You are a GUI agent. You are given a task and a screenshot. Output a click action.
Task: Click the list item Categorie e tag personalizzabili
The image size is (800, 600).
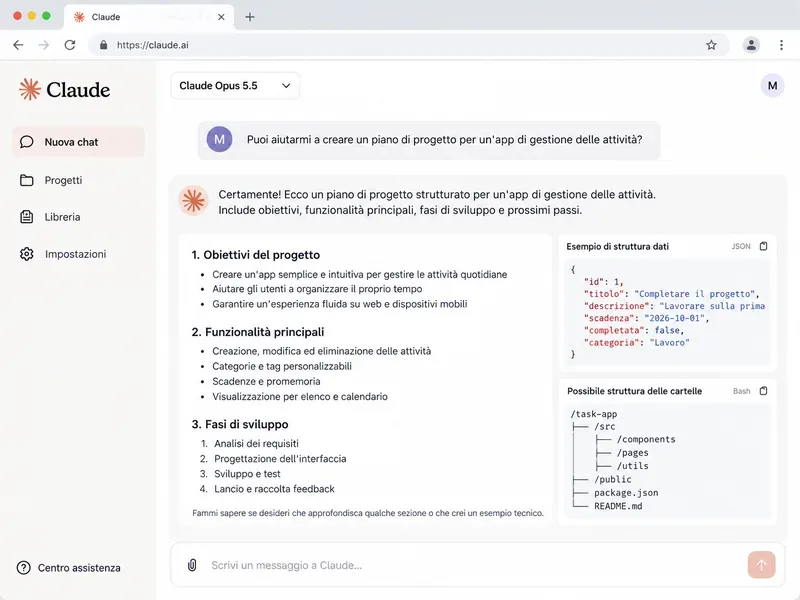coord(282,366)
